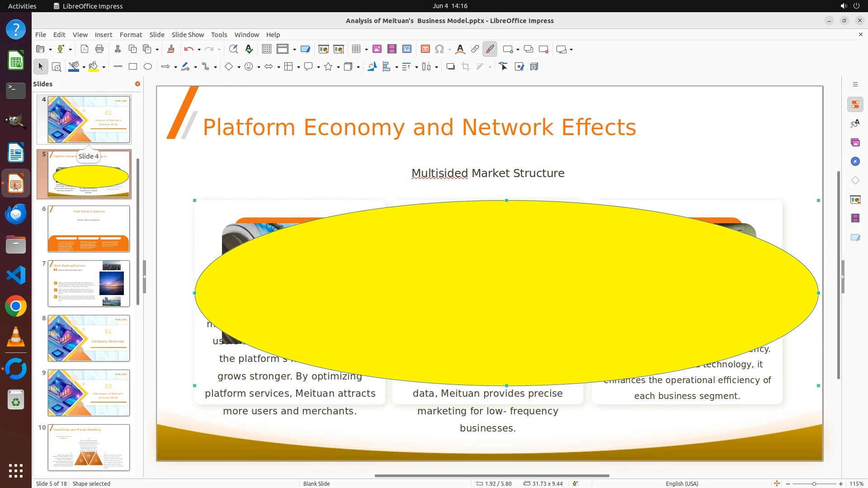Image resolution: width=868 pixels, height=488 pixels.
Task: Click the English (USA) language status
Action: 682,483
